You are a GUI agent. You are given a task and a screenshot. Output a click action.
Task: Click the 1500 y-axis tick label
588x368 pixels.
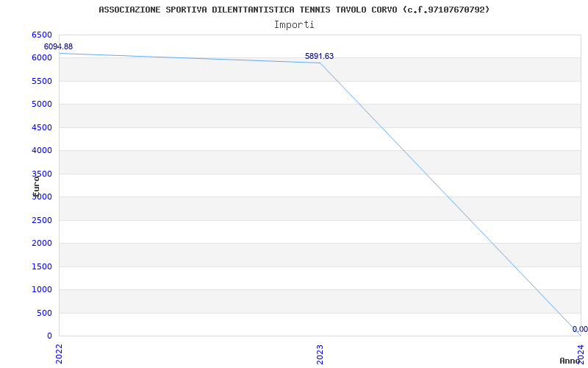[42, 266]
